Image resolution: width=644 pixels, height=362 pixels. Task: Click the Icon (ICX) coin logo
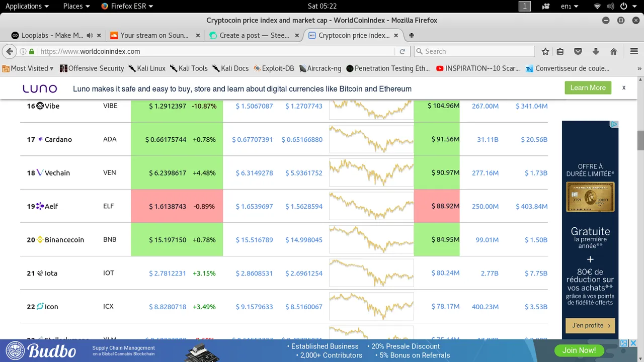tap(40, 306)
